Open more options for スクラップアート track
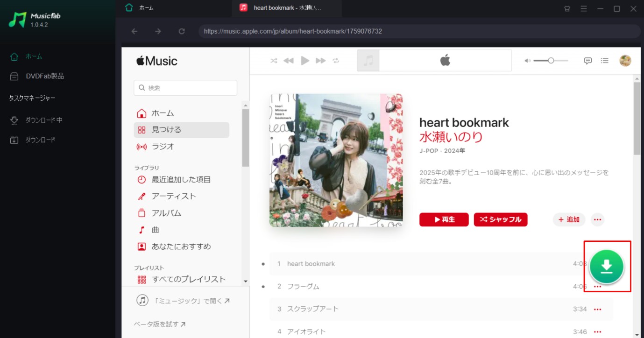Viewport: 644px width, 338px height. (597, 309)
